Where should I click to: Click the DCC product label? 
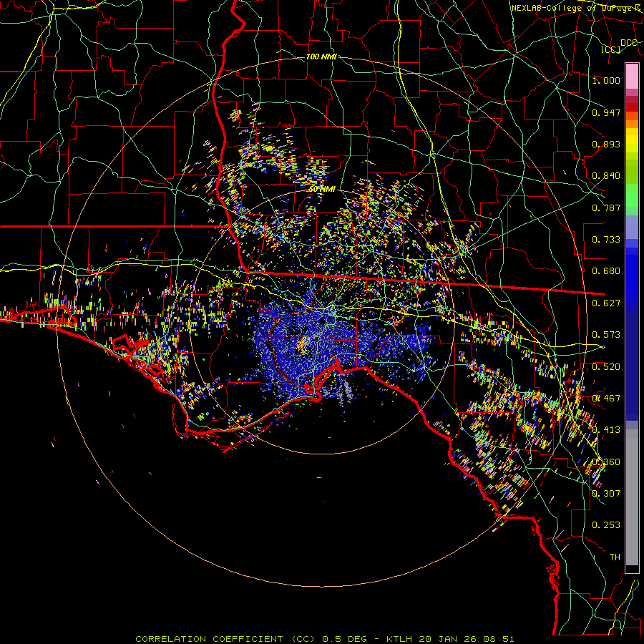pos(629,43)
